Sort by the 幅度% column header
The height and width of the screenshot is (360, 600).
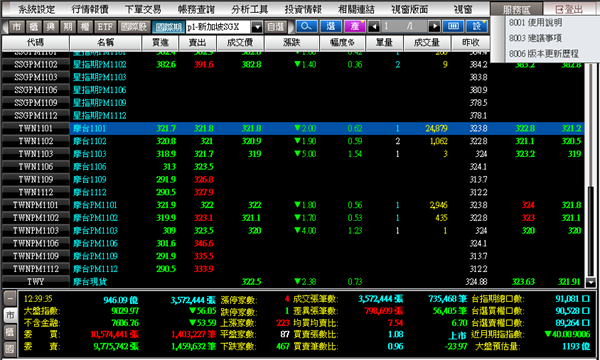[342, 43]
